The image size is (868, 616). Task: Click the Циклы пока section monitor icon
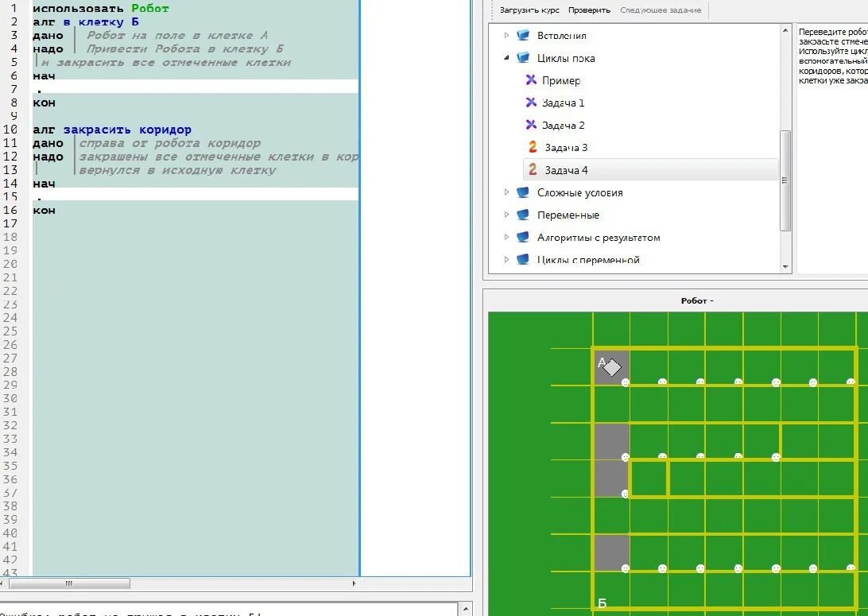(x=522, y=57)
